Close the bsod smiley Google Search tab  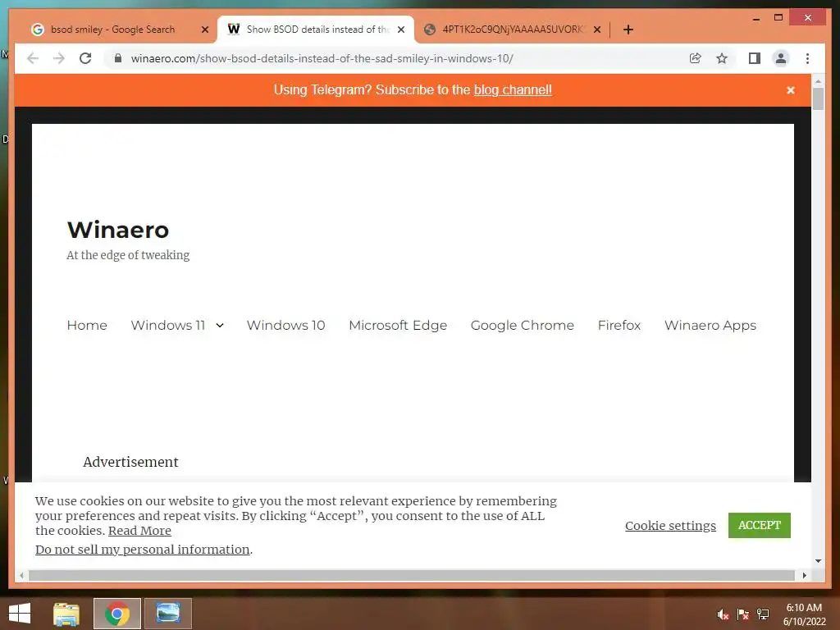click(x=204, y=30)
